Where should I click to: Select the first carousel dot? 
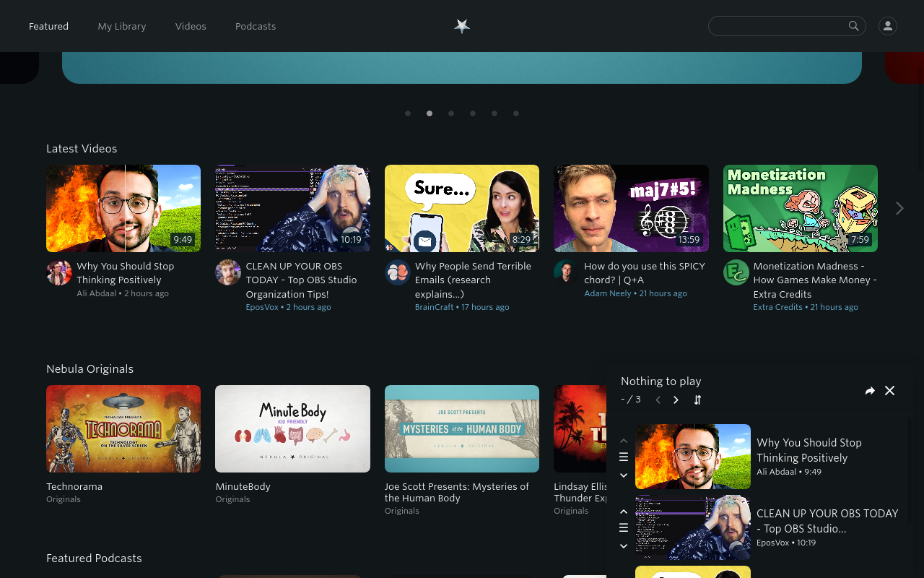pyautogui.click(x=408, y=113)
